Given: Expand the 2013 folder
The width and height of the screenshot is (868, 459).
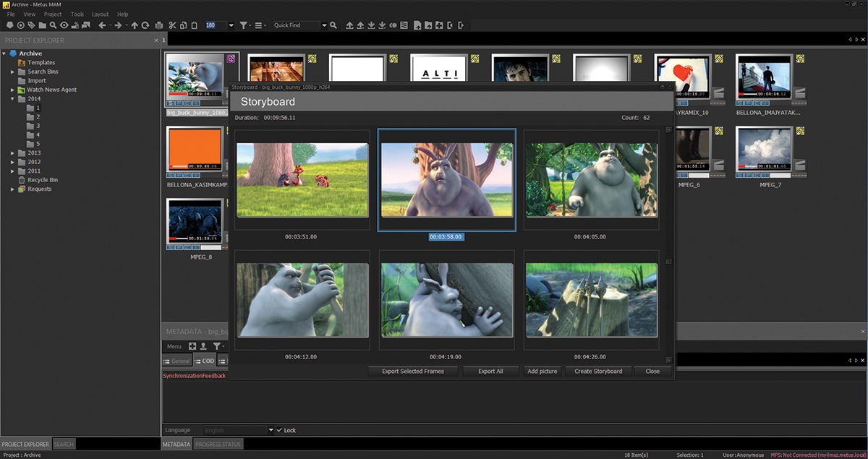Looking at the screenshot, I should (13, 153).
